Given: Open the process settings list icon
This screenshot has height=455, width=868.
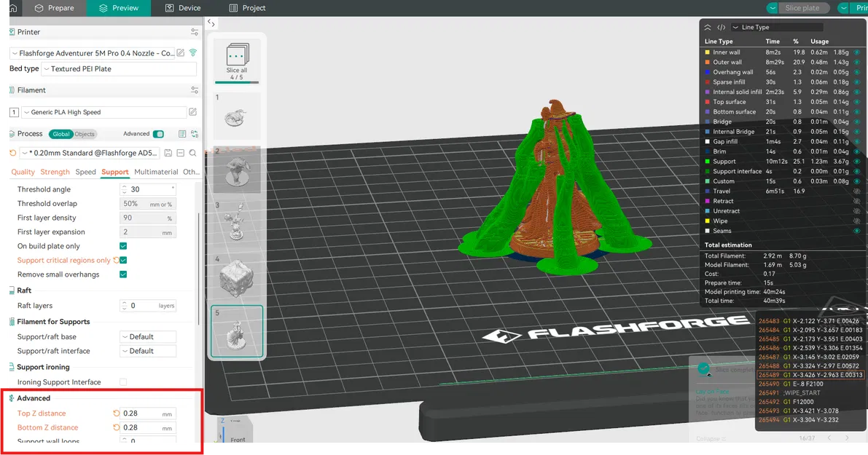Looking at the screenshot, I should tap(182, 134).
